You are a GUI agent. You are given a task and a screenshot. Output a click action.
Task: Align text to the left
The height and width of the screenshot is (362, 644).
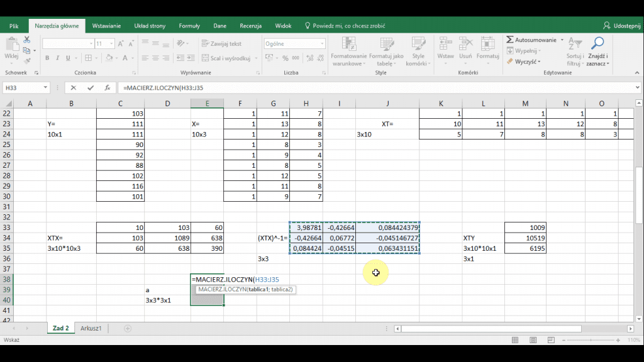click(145, 58)
